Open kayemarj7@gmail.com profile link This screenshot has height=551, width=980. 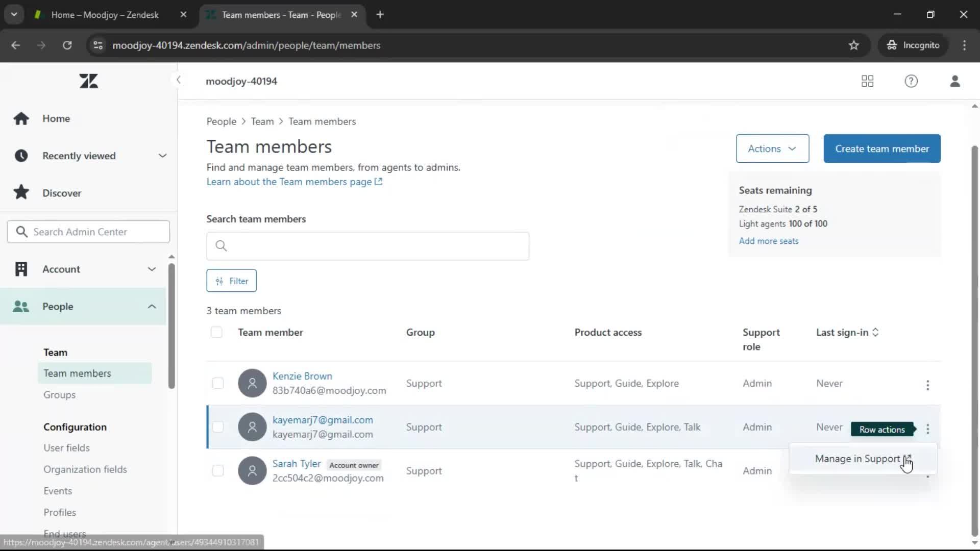[323, 420]
